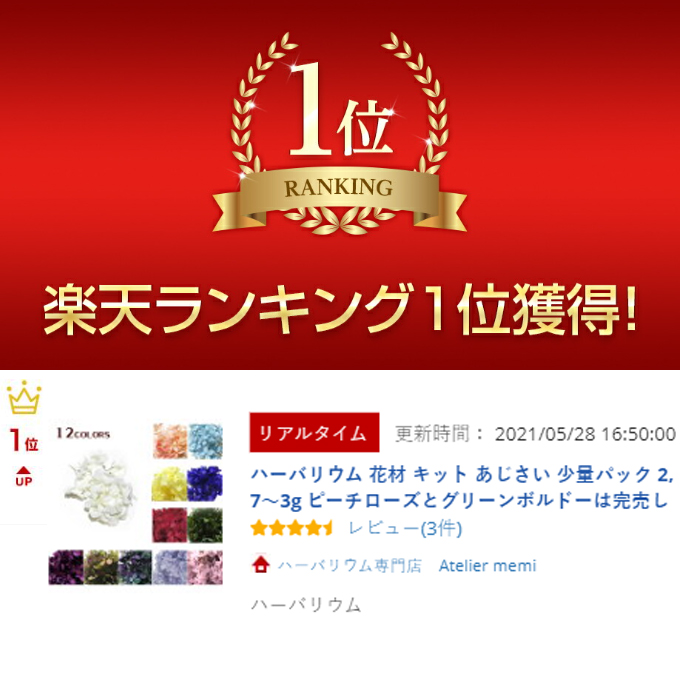Viewport: 680px width, 680px height.
Task: Click the red UP arrow icon
Action: pyautogui.click(x=23, y=477)
